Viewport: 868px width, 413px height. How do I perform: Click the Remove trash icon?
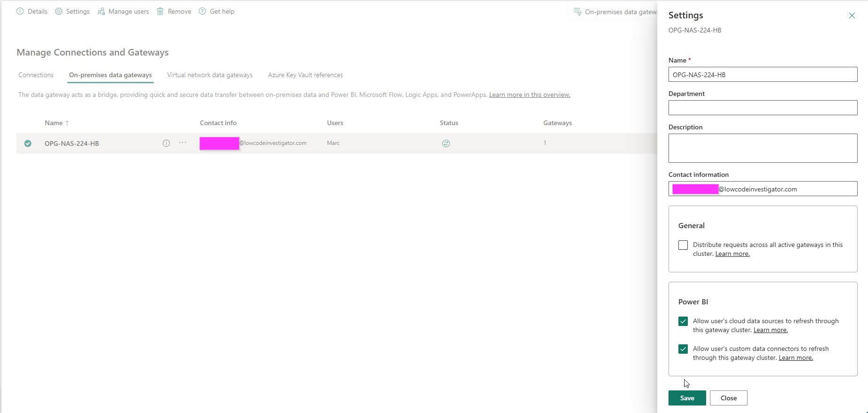[160, 11]
